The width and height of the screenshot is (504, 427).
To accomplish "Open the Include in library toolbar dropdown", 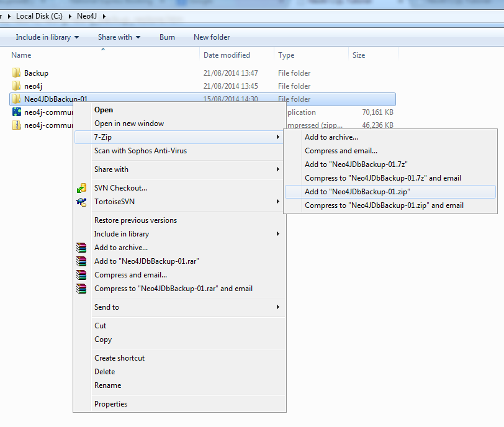I will pos(47,37).
